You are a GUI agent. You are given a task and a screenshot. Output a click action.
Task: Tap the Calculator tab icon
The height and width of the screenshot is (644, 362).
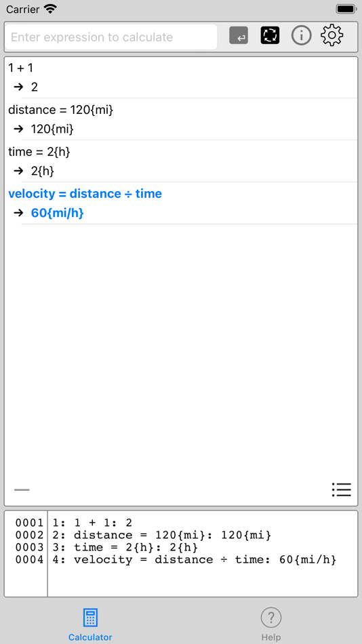[90, 618]
